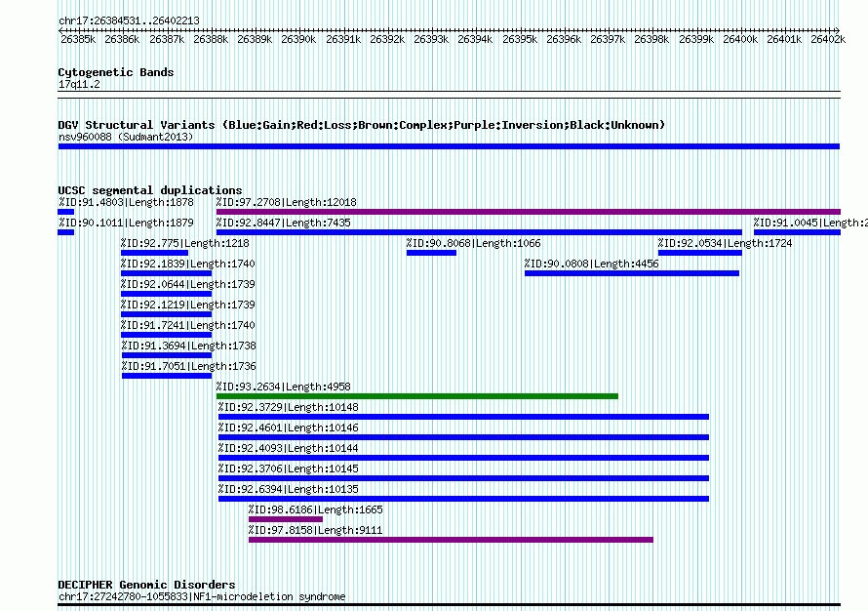Image resolution: width=868 pixels, height=611 pixels.
Task: Click the %ID:92.0644 Length:1739 label
Action: (188, 284)
